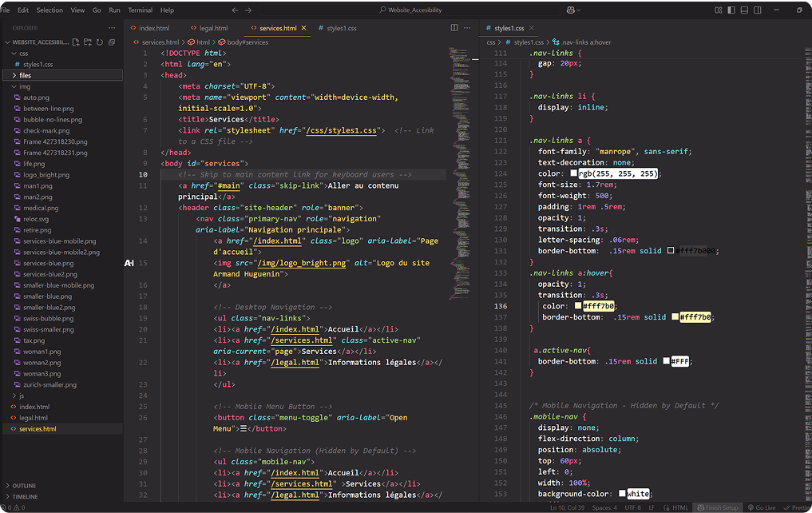
Task: Go back using the navigation arrow
Action: pyautogui.click(x=235, y=10)
